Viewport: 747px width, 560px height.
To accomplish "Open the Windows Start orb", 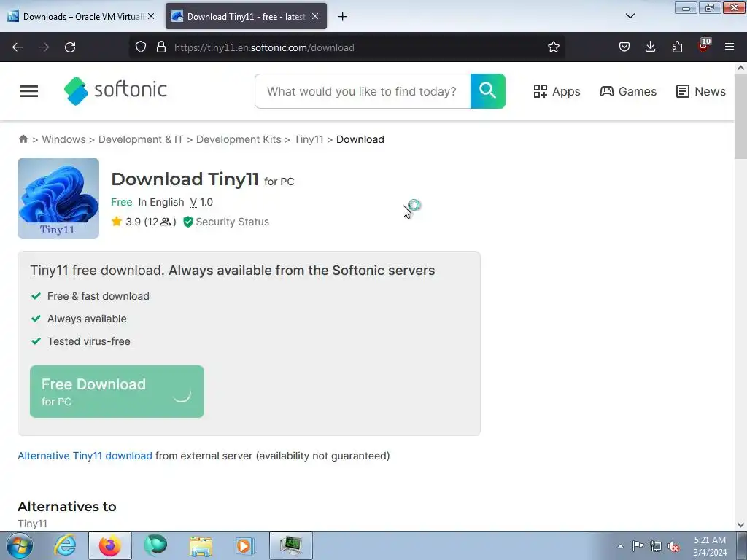I will (x=20, y=545).
